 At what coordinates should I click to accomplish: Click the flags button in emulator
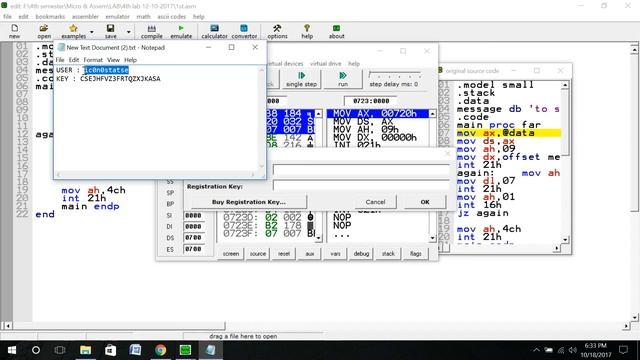click(416, 253)
